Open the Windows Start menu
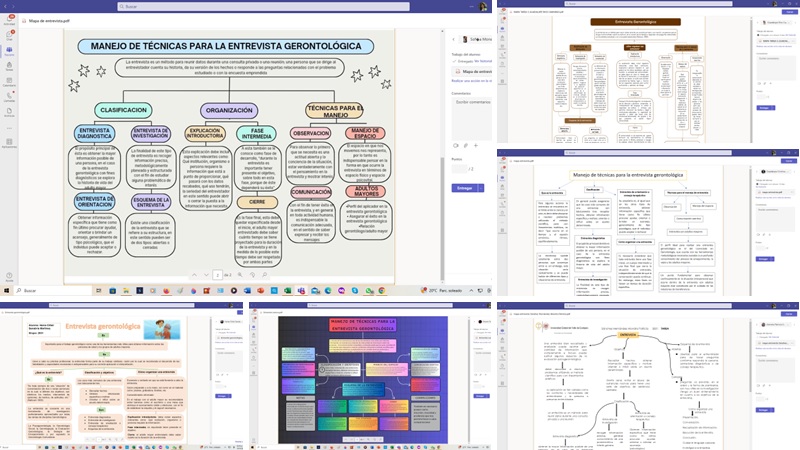This screenshot has height=450, width=800. pyautogui.click(x=5, y=290)
